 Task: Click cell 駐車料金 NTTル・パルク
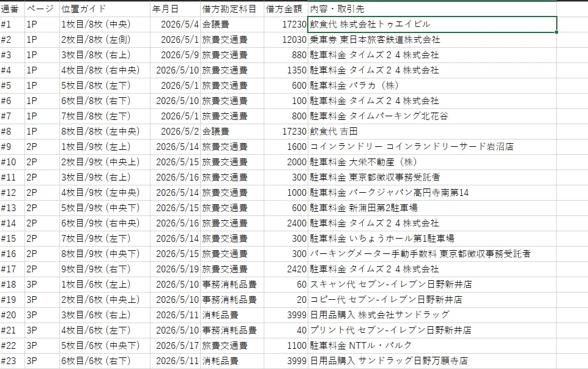click(x=432, y=346)
